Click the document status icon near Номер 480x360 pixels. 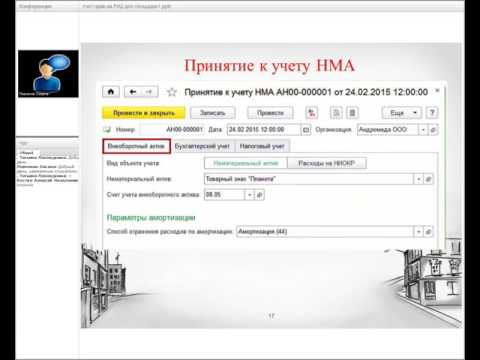pyautogui.click(x=107, y=129)
